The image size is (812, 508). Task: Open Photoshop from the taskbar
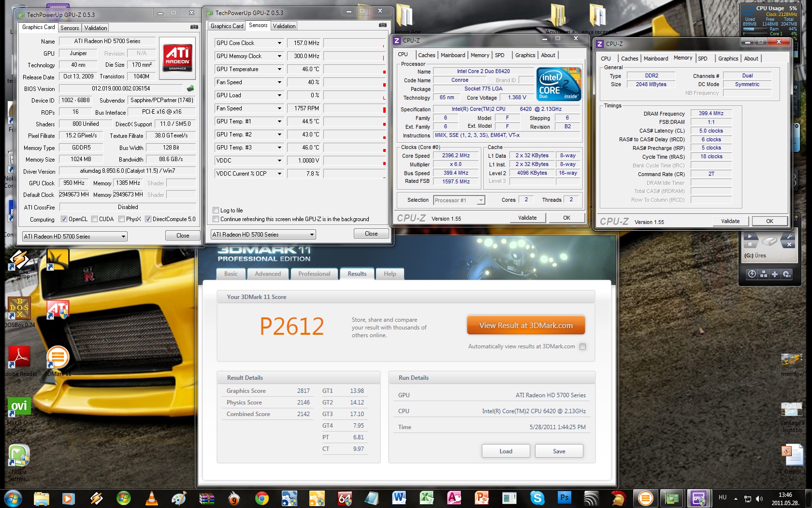pos(565,498)
